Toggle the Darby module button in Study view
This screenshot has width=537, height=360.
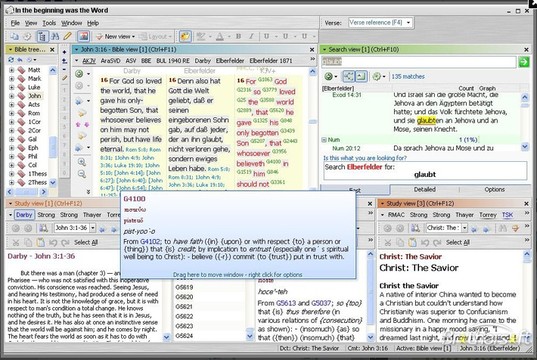tap(24, 215)
